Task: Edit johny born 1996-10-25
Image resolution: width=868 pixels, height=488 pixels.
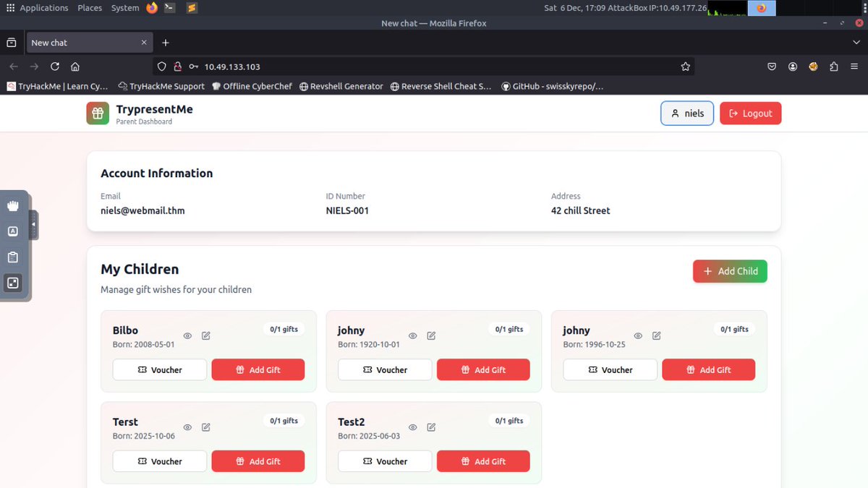Action: (x=657, y=335)
